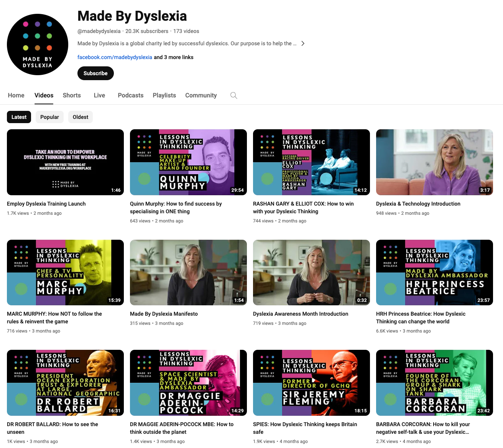The width and height of the screenshot is (503, 448).
Task: Open the HRH Princess Beatrice thumbnail
Action: pos(434,272)
